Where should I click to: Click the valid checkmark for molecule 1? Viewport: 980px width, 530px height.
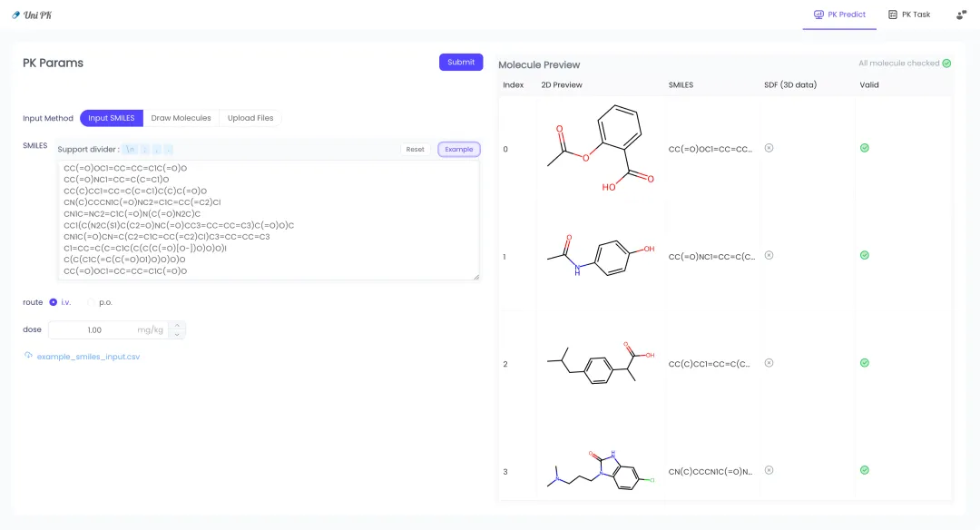864,256
